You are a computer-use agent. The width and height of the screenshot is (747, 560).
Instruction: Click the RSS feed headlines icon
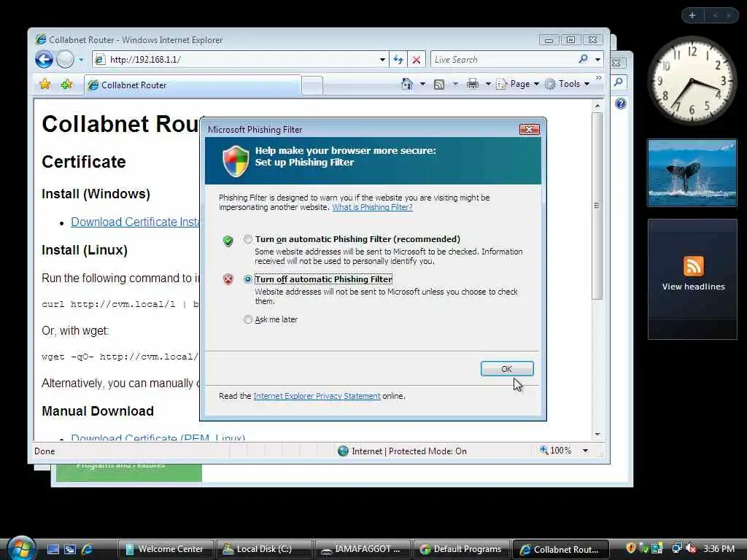pyautogui.click(x=693, y=265)
